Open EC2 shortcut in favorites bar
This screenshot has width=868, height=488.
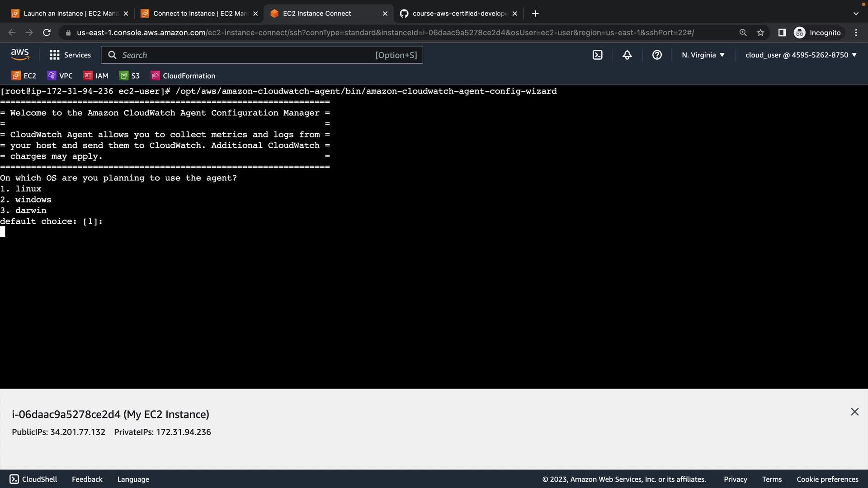click(24, 76)
